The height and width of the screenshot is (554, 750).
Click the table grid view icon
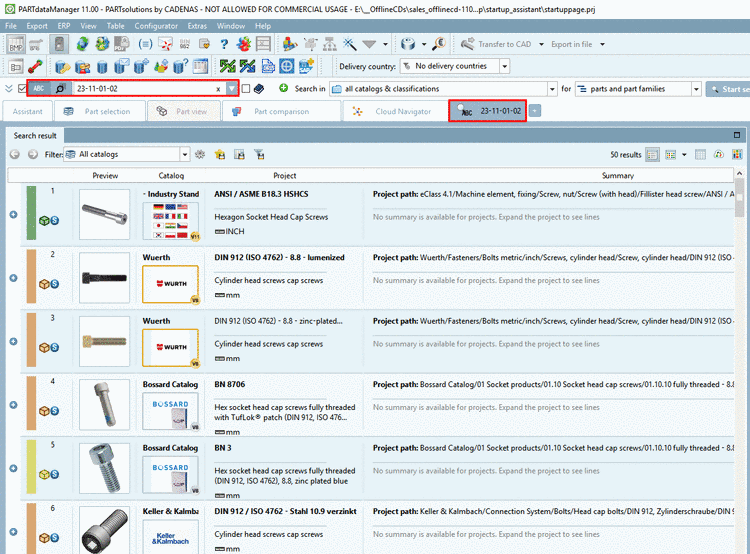(700, 155)
